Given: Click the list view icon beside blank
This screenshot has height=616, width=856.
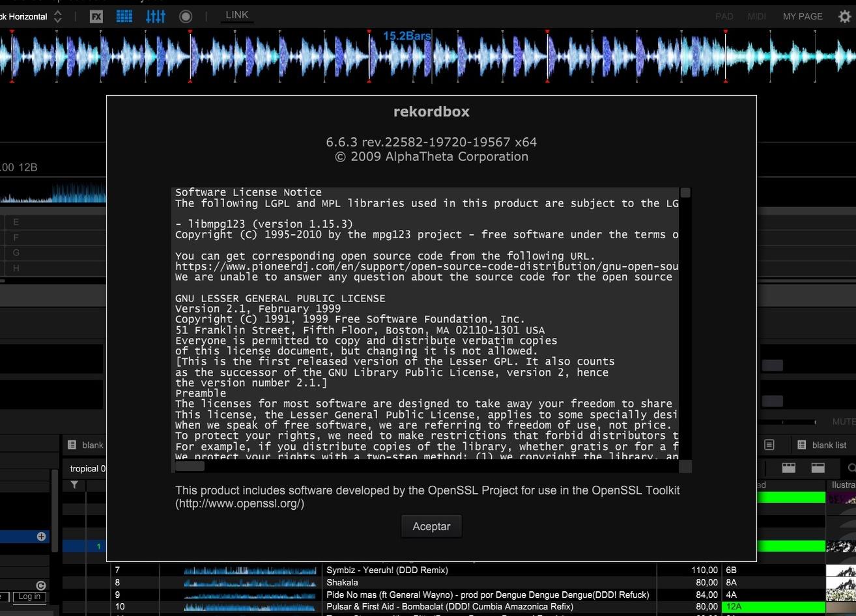Looking at the screenshot, I should (72, 445).
